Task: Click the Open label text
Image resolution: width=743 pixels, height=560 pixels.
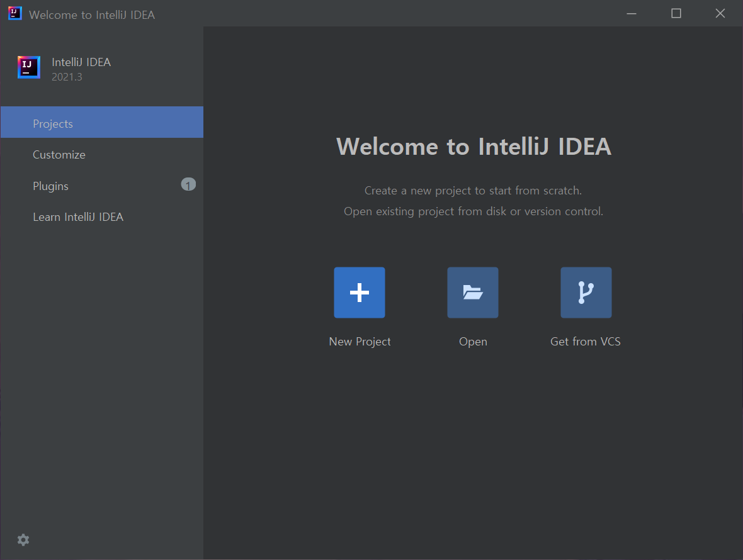Action: coord(473,342)
